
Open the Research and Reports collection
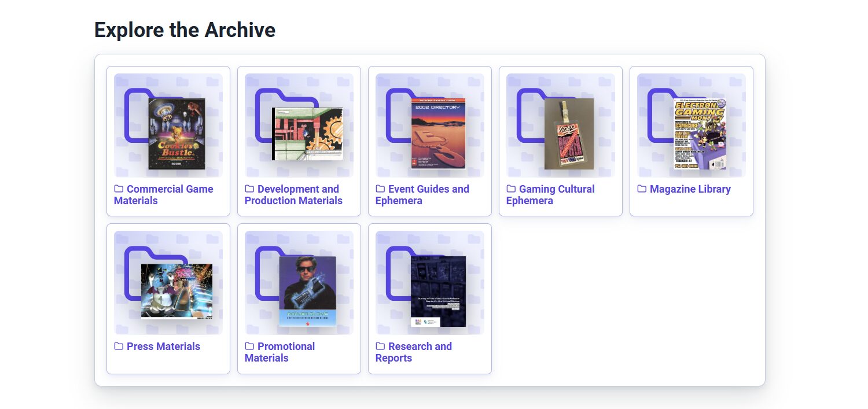pos(414,352)
